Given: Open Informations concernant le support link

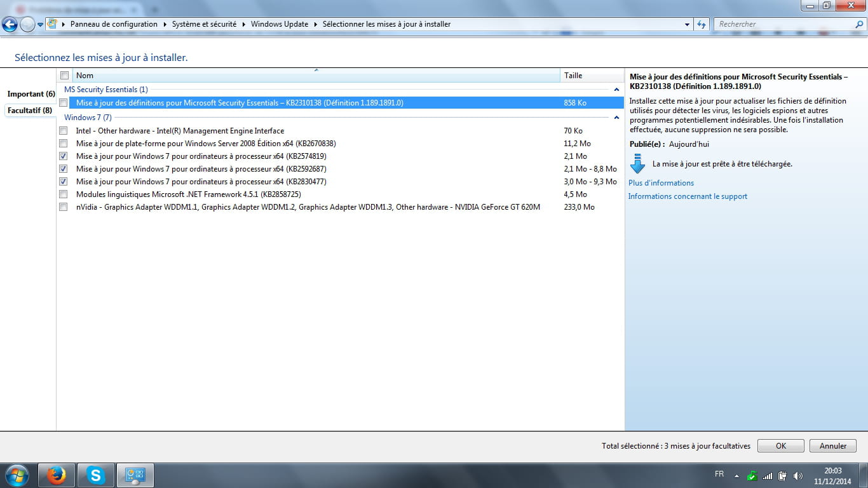Looking at the screenshot, I should 688,196.
